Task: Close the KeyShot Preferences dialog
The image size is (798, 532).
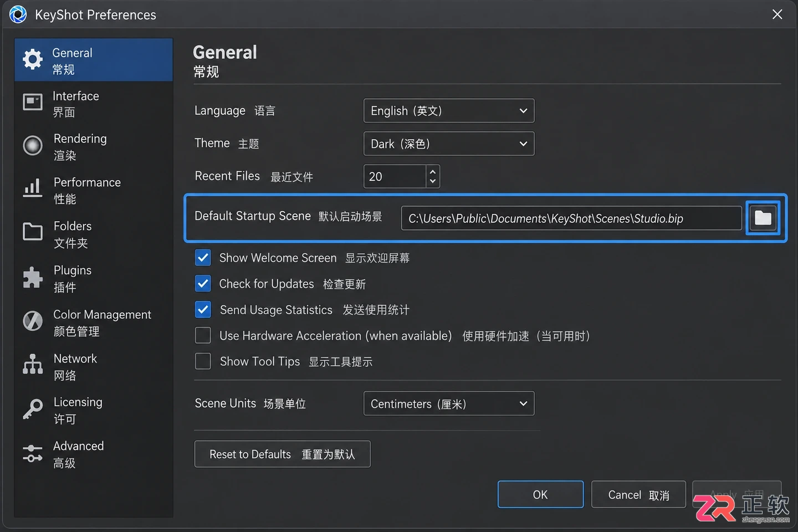Action: (x=777, y=14)
